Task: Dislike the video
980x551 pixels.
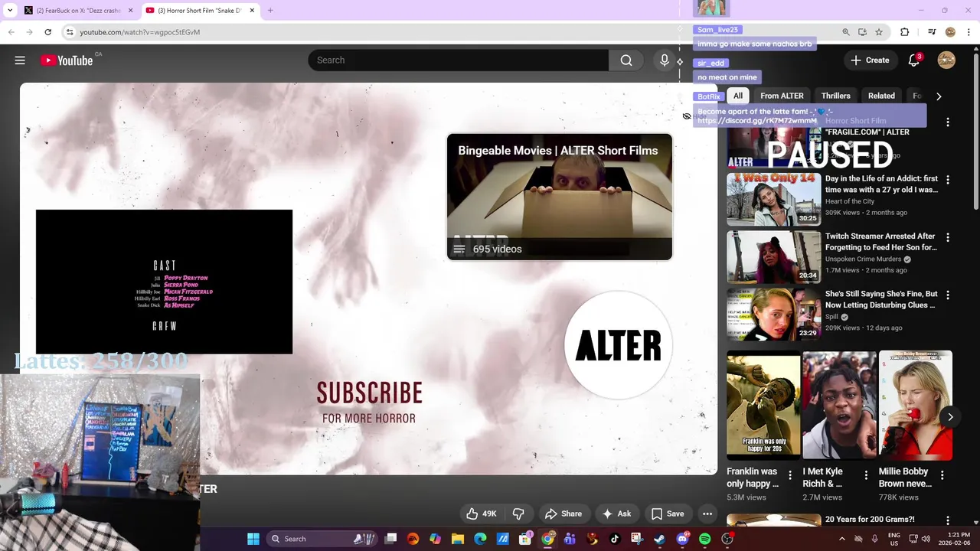Action: [518, 514]
